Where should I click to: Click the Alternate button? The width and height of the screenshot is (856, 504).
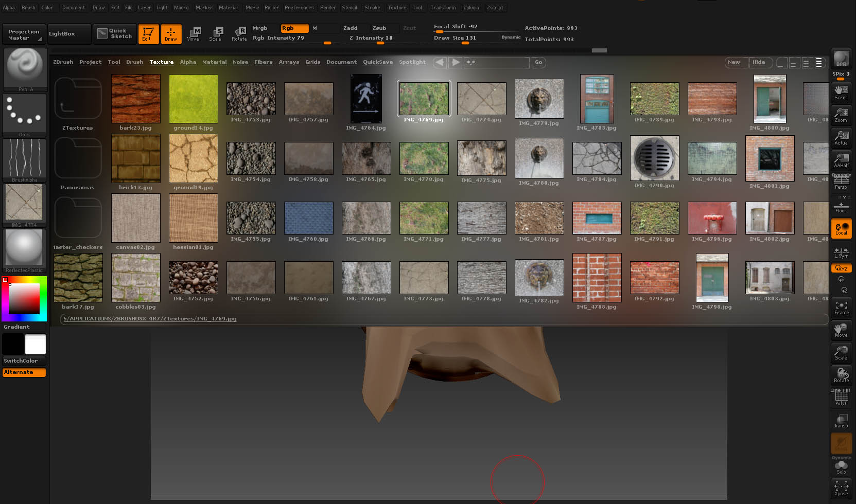coord(24,372)
